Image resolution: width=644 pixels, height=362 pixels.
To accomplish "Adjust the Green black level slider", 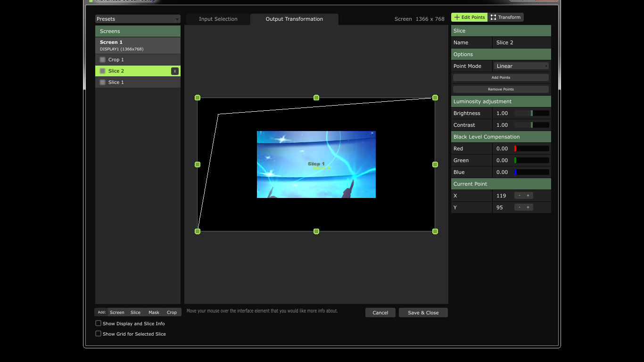I will coord(532,160).
